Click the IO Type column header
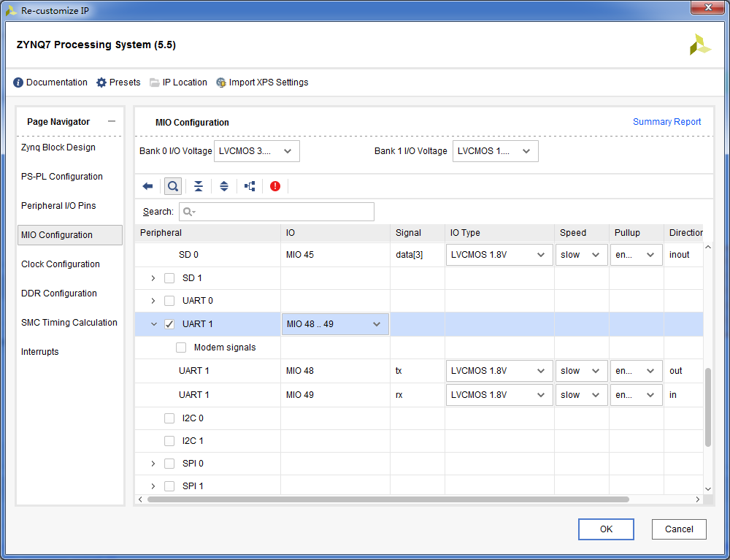Screen dimensions: 730x560 499,233
